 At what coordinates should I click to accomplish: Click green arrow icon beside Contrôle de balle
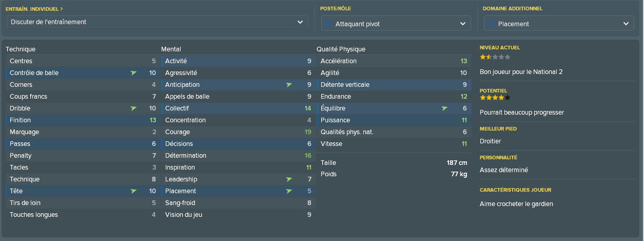click(x=133, y=73)
